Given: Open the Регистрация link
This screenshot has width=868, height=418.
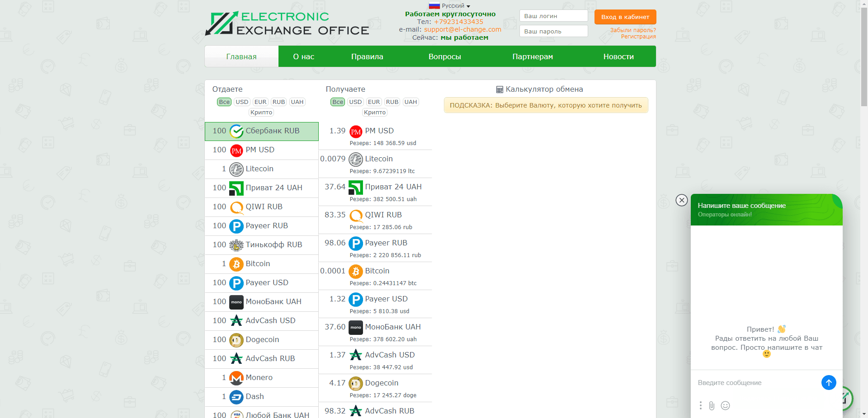Looking at the screenshot, I should tap(638, 36).
